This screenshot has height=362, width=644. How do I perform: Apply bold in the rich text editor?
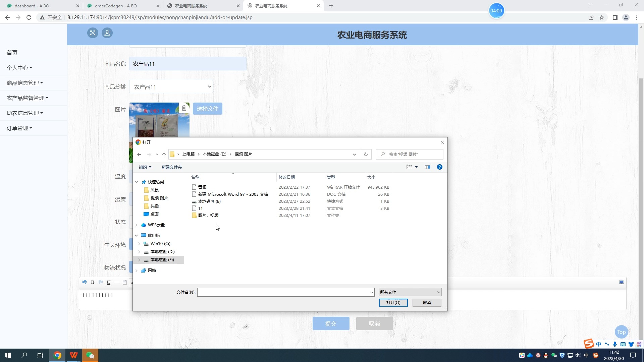tap(93, 282)
